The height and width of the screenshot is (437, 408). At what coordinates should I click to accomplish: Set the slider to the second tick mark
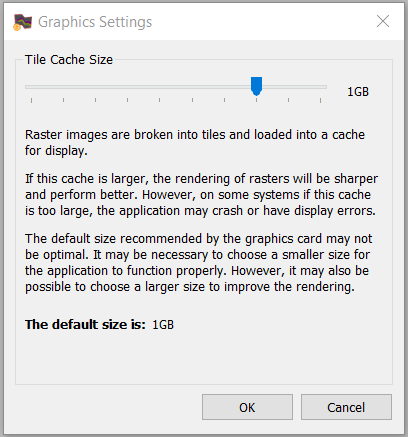click(x=63, y=100)
